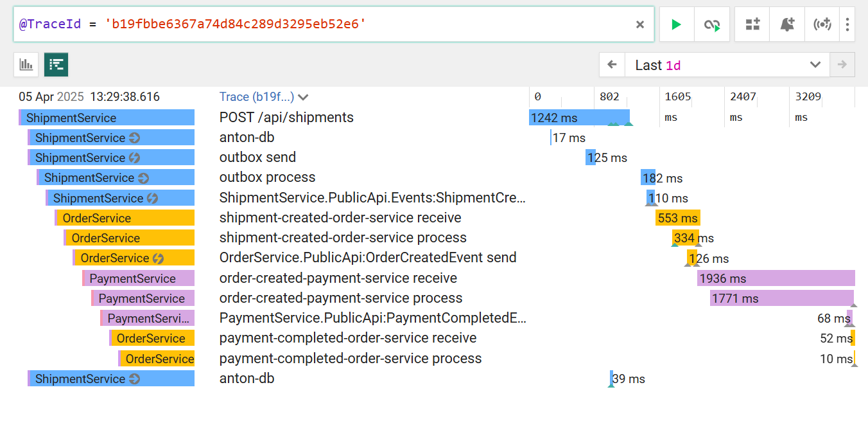Open the live stream broadcast icon
The height and width of the screenshot is (430, 868).
point(822,24)
